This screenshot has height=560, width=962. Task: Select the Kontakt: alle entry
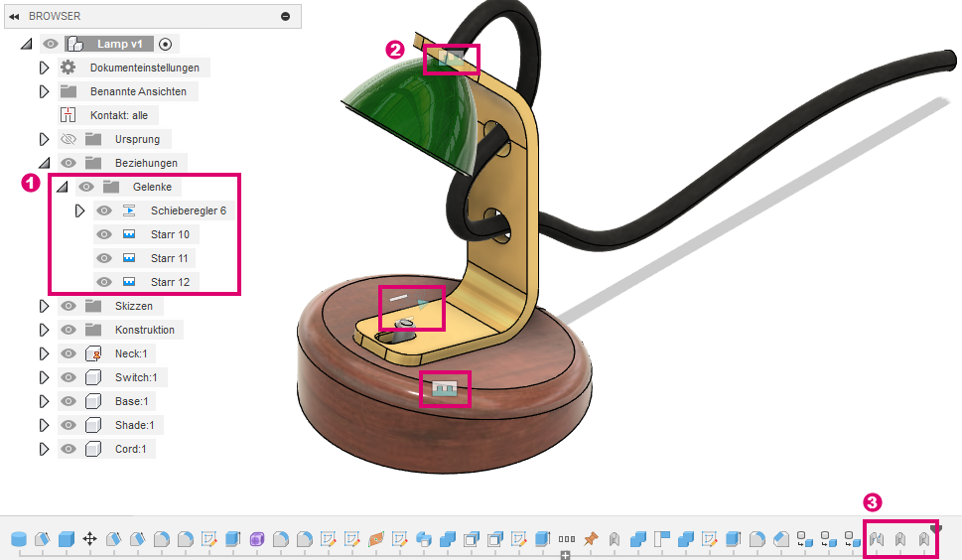(119, 115)
